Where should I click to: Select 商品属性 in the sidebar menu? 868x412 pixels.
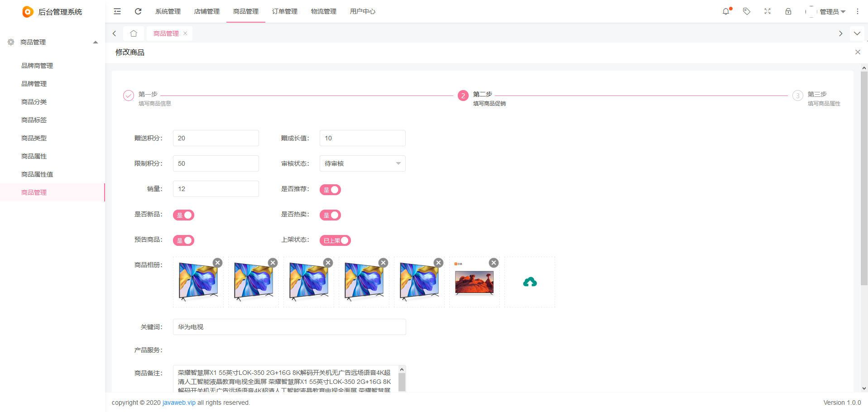point(34,156)
